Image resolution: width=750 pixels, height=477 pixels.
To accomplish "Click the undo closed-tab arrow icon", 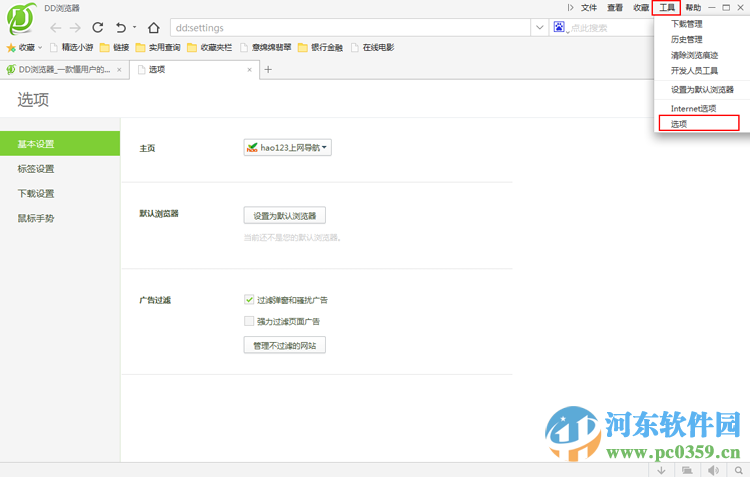I will pos(121,28).
